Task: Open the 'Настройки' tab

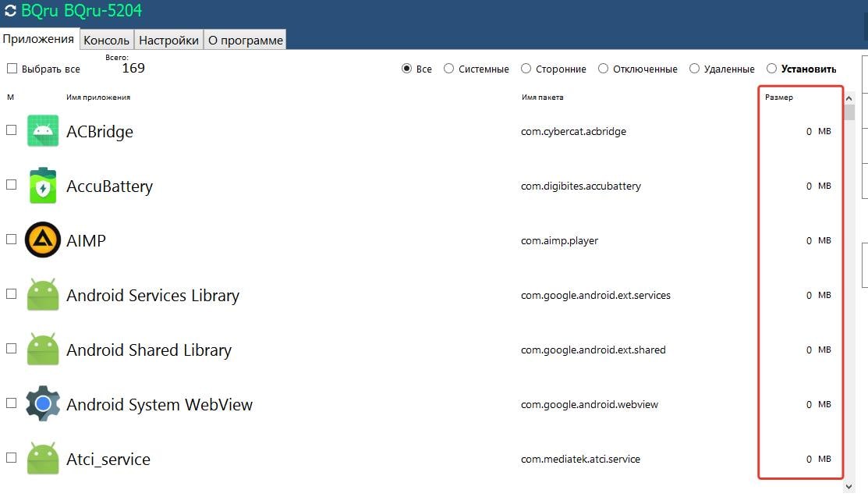Action: click(x=168, y=40)
